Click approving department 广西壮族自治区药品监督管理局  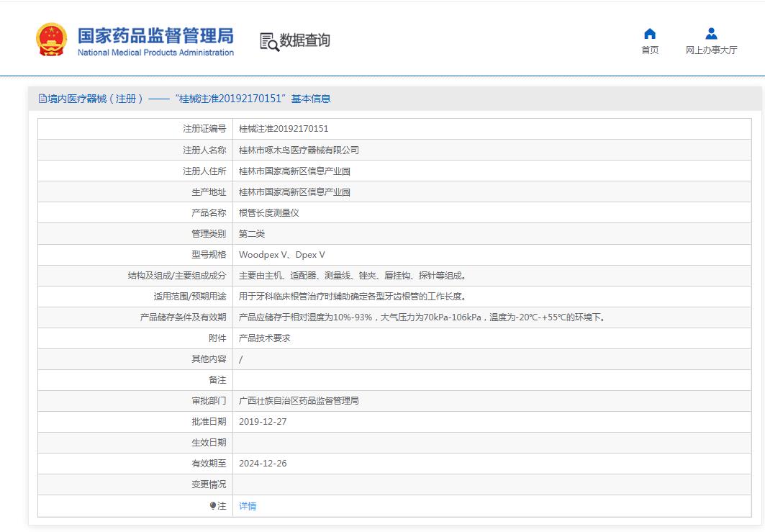[299, 401]
